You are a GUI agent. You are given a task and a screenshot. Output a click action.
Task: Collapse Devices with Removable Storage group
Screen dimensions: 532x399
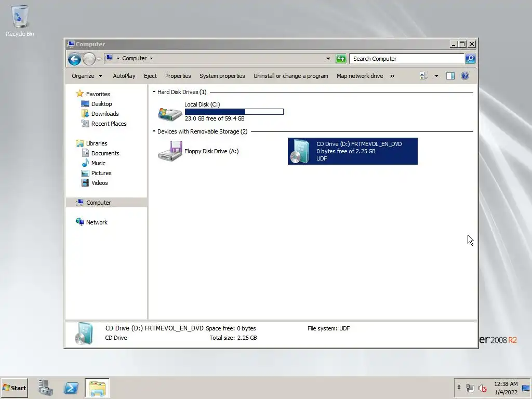point(154,131)
